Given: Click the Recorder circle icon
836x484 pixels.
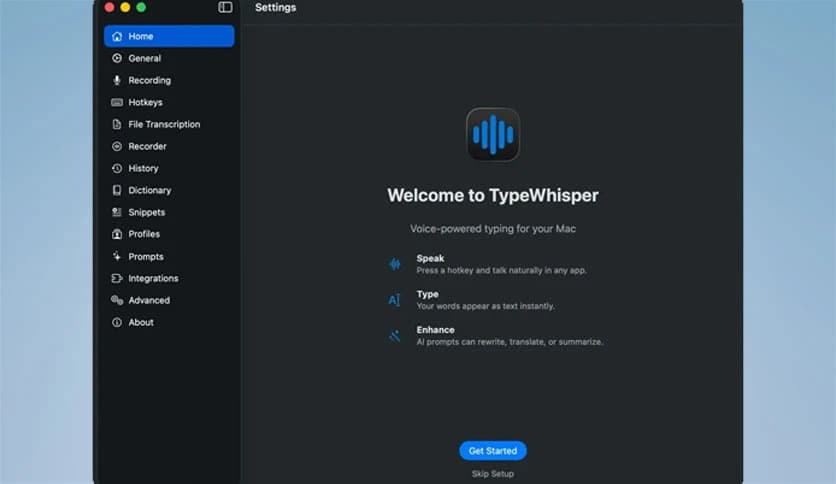Looking at the screenshot, I should tap(117, 146).
